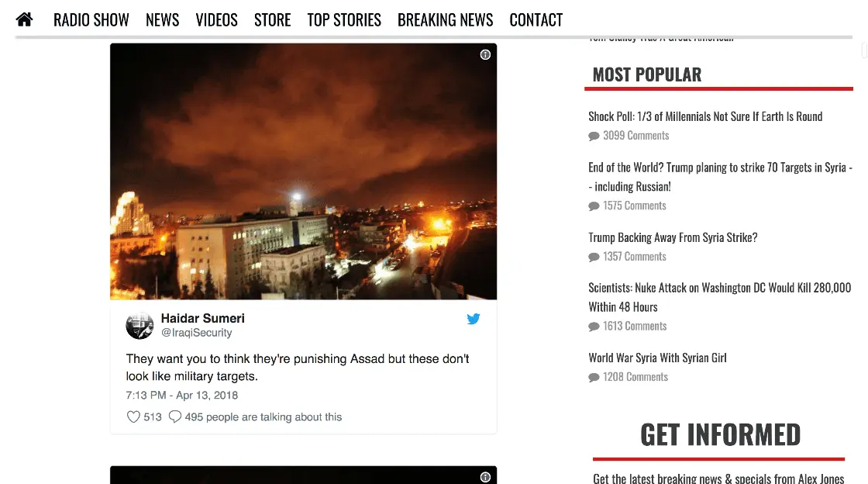This screenshot has width=868, height=484.
Task: Read World War Syria With Syrian Girl story
Action: (x=657, y=358)
